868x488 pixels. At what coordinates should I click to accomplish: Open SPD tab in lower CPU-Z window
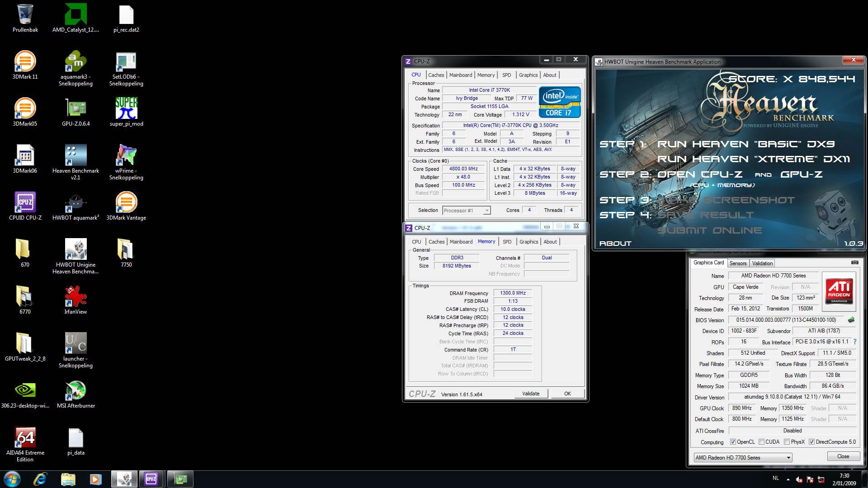[x=507, y=242]
